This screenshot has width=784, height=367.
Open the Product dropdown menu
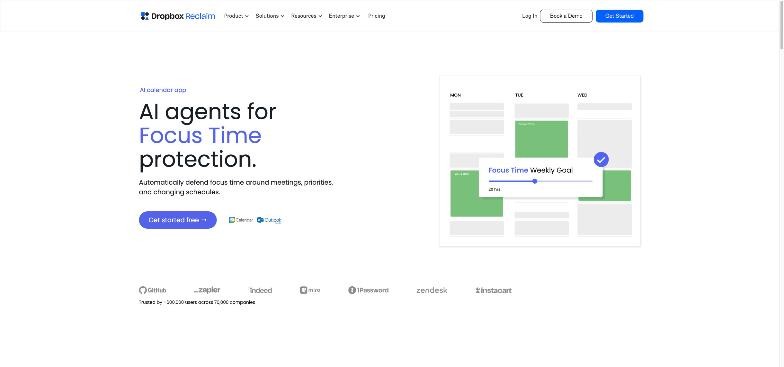[x=236, y=16]
